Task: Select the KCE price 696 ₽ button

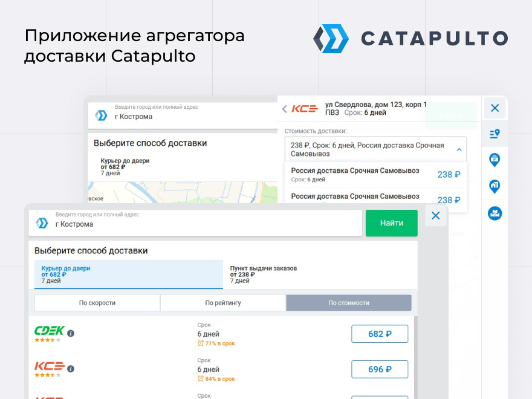Action: [380, 369]
